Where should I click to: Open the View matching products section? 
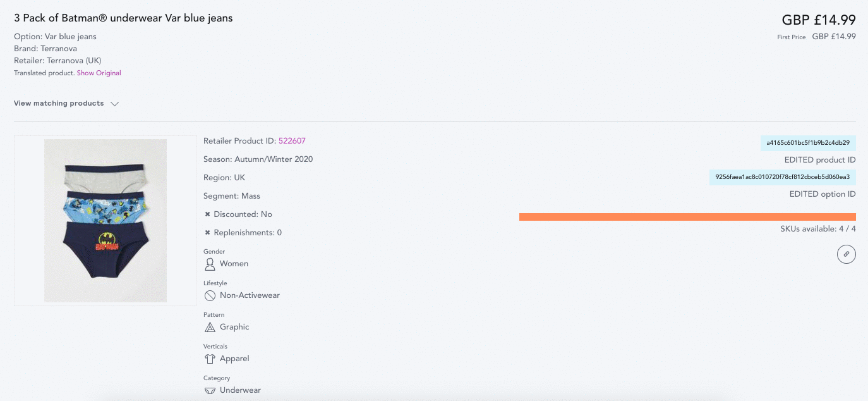tap(66, 103)
